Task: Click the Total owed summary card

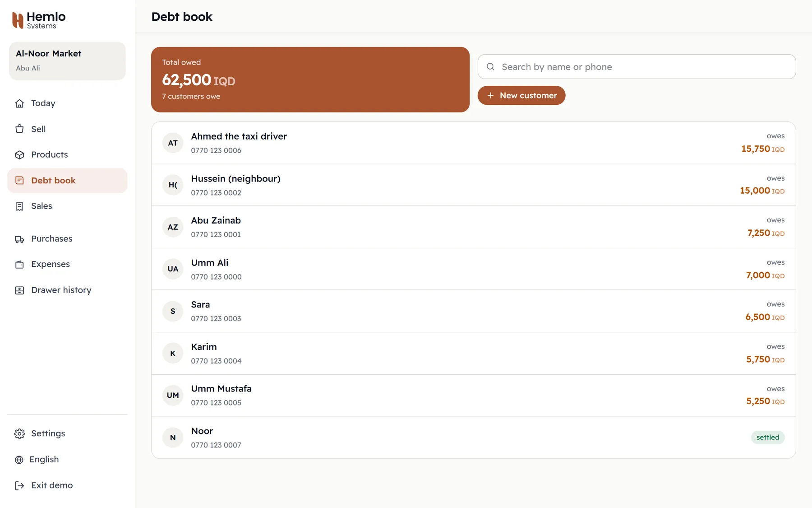Action: point(310,79)
